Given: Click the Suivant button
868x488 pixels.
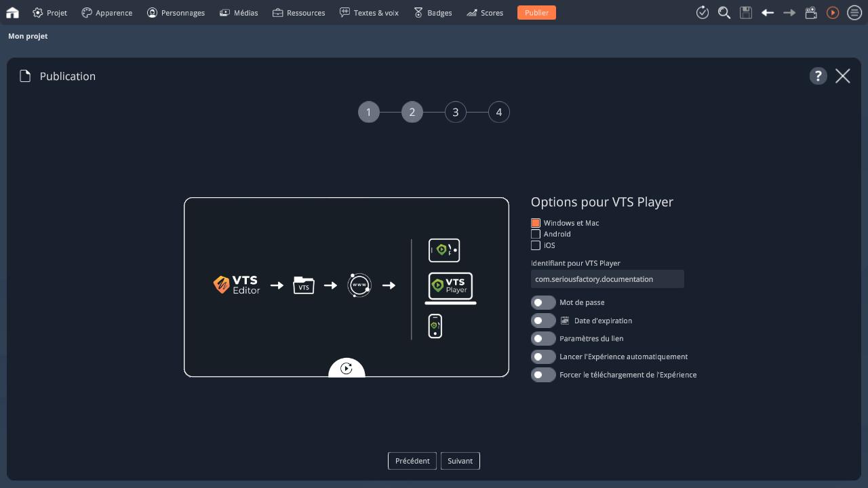Looking at the screenshot, I should [460, 461].
